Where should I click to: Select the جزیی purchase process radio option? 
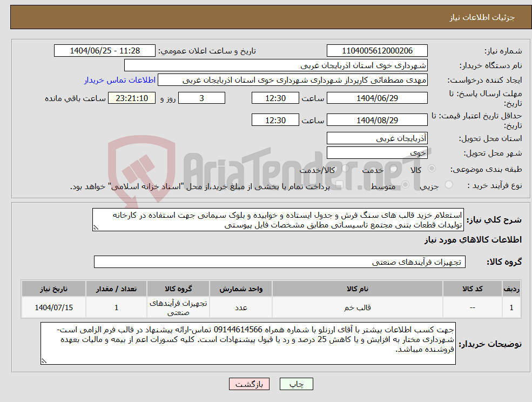point(448,184)
